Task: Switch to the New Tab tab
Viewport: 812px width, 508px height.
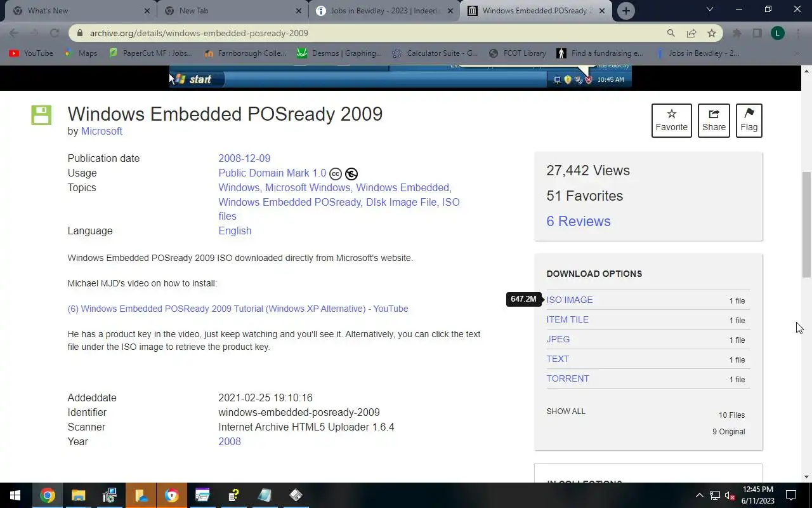Action: (232, 11)
